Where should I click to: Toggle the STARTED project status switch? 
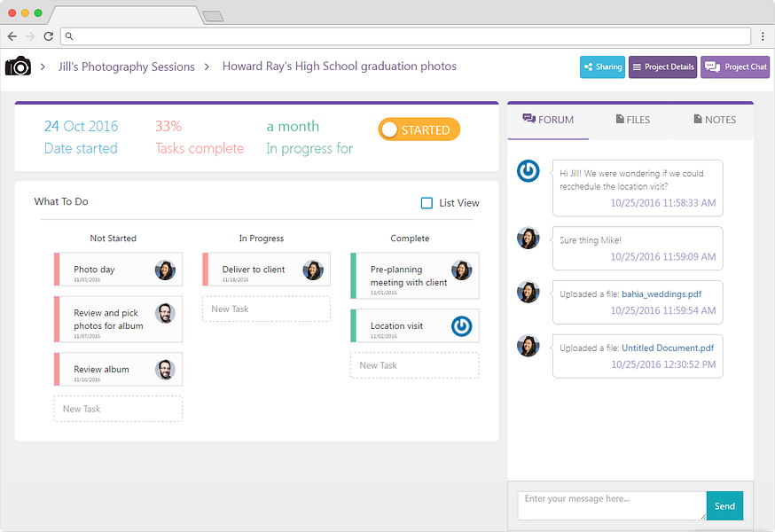point(419,129)
